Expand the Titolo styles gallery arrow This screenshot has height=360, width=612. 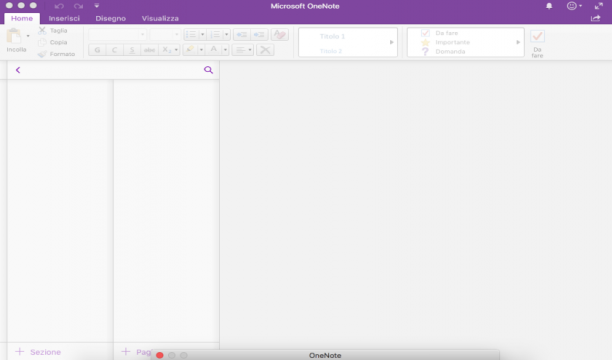pos(391,42)
